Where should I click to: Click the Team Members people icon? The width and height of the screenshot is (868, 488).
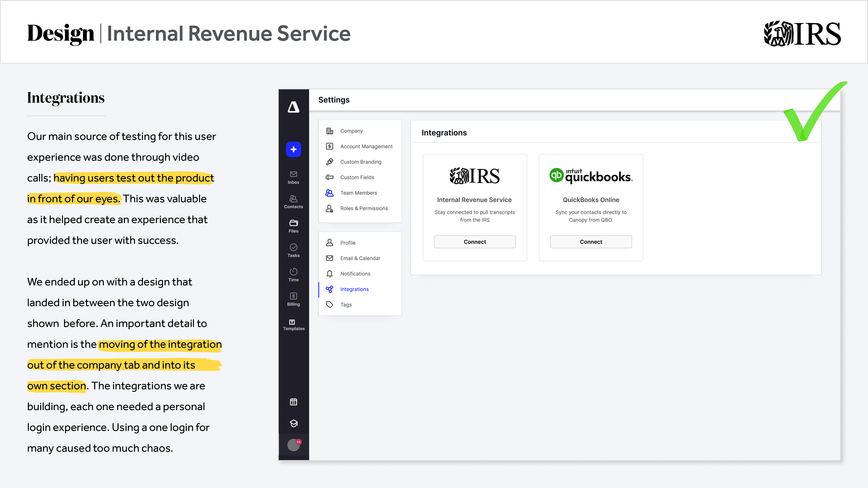click(330, 193)
